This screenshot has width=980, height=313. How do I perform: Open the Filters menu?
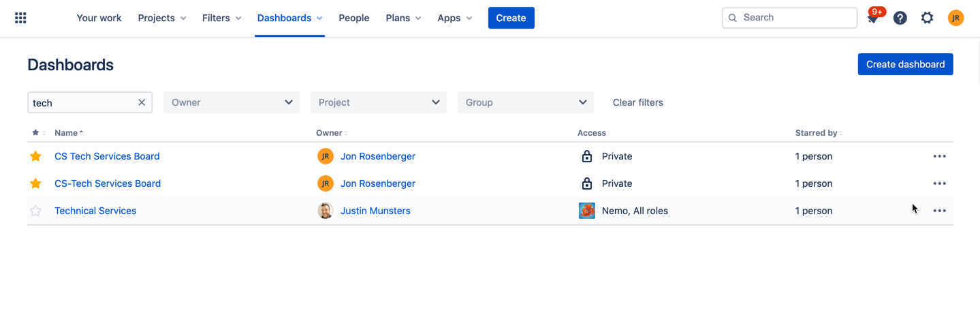pos(221,18)
